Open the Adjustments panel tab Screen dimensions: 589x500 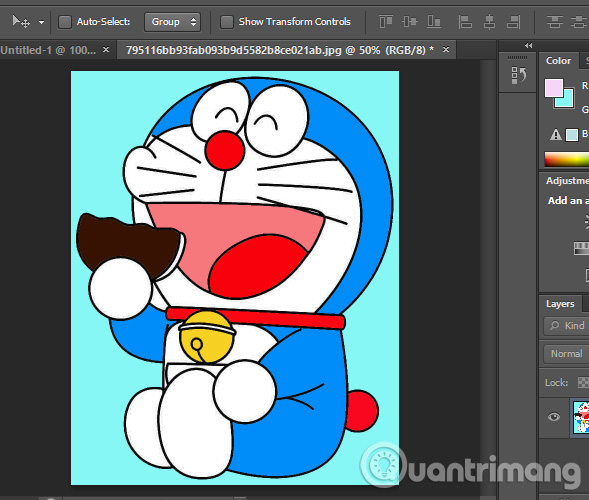pos(567,181)
